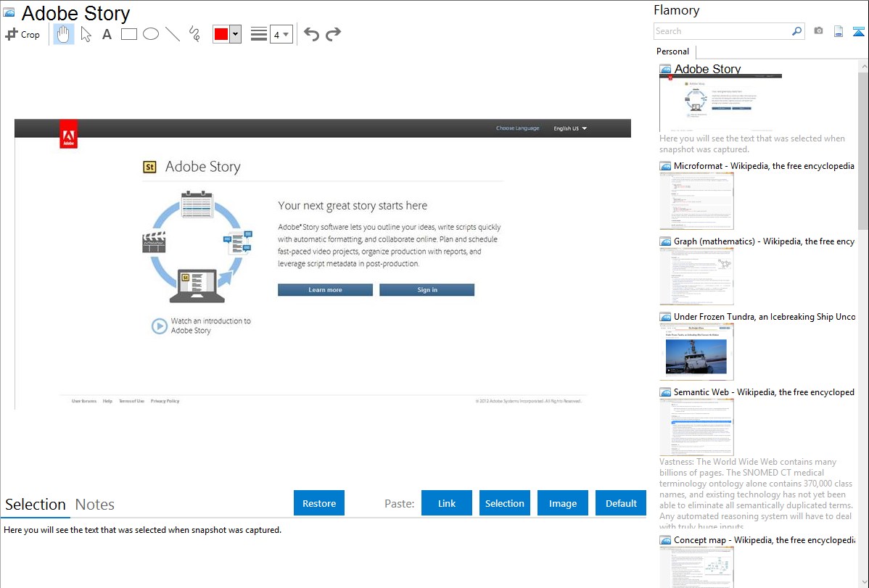Click the blue collapse-to-top icon

(x=858, y=31)
